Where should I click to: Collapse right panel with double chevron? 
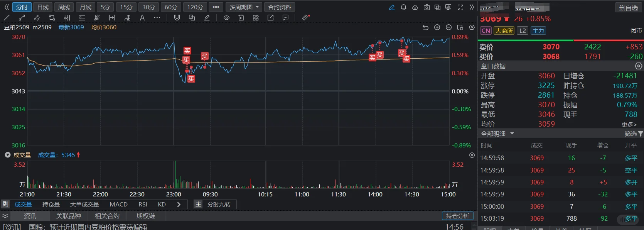pos(472,7)
